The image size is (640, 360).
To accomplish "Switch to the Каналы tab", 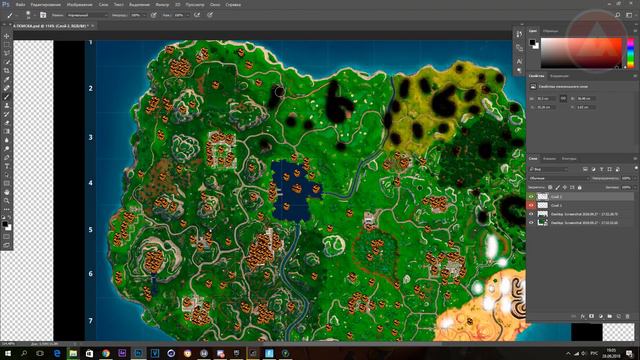I will pyautogui.click(x=549, y=158).
